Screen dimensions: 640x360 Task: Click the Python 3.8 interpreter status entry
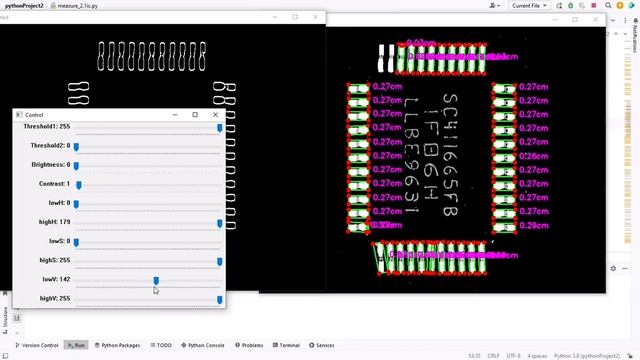[x=587, y=356]
